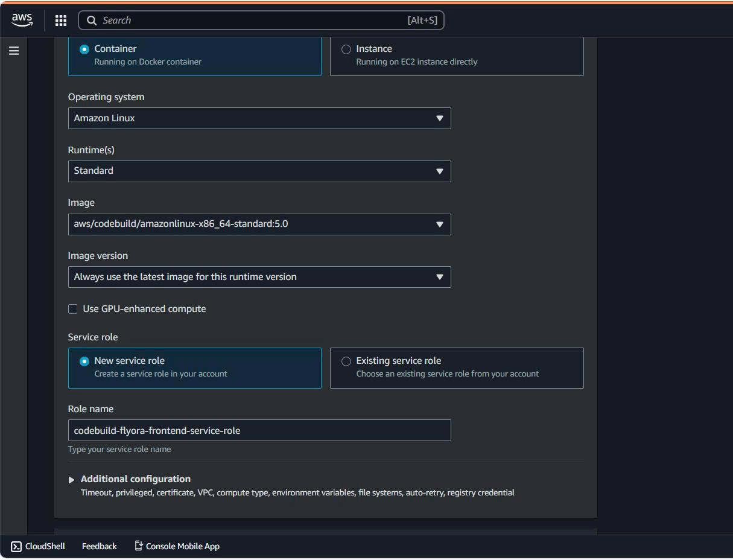This screenshot has height=560, width=733.
Task: Open the Services grid menu
Action: (60, 20)
